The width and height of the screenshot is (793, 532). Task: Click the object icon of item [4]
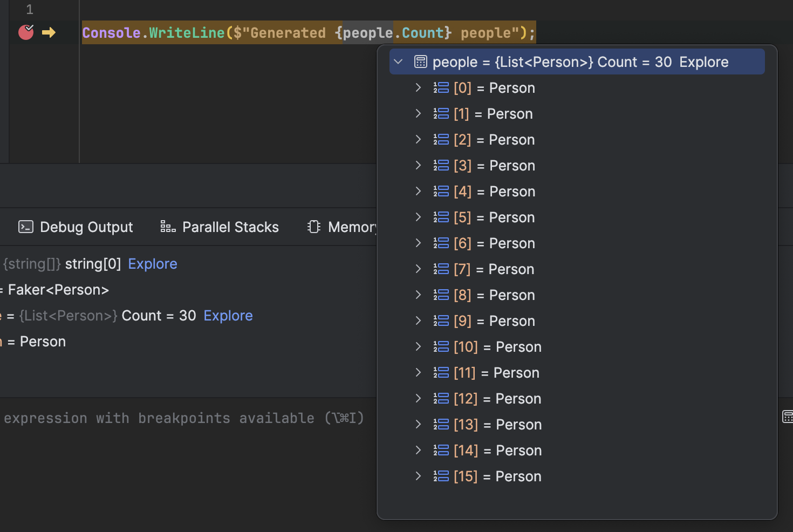[441, 192]
